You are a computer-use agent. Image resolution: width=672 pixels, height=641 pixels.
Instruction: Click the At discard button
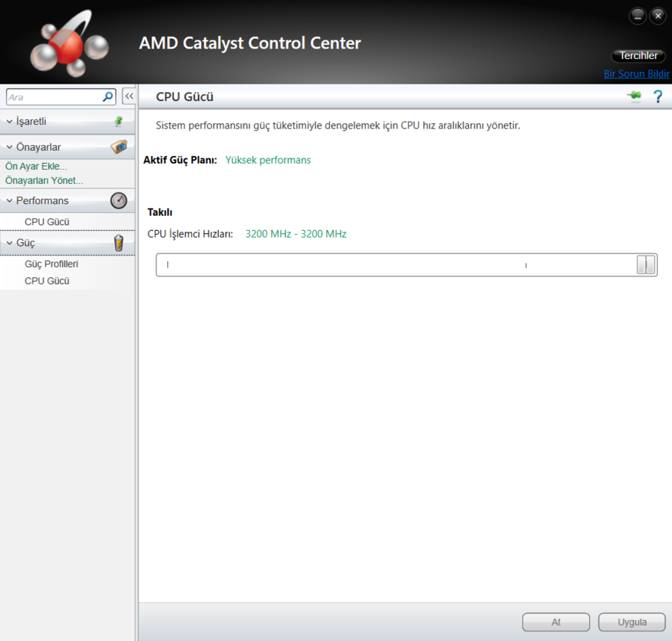tap(556, 622)
